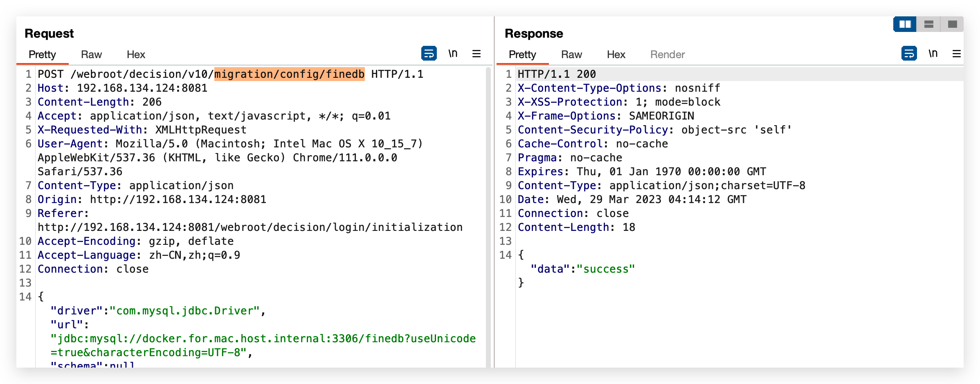Screen dimensions: 980x384
Task: Select side-by-side split layout icon
Action: (905, 25)
